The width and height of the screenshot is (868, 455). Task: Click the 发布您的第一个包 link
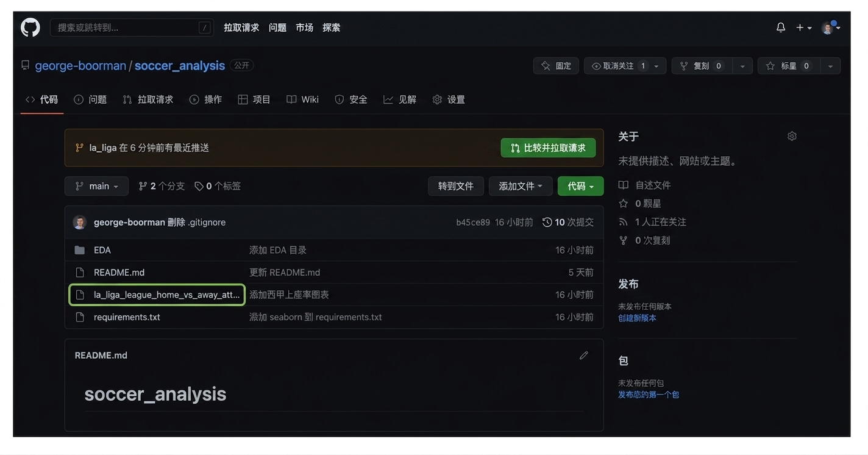point(649,395)
